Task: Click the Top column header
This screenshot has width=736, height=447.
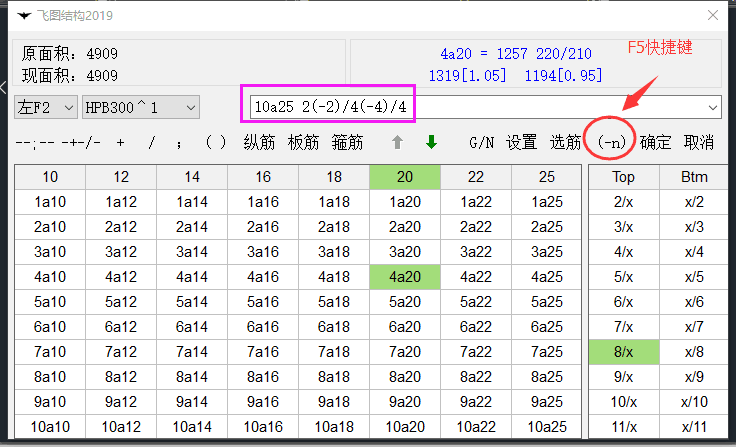Action: click(x=624, y=177)
